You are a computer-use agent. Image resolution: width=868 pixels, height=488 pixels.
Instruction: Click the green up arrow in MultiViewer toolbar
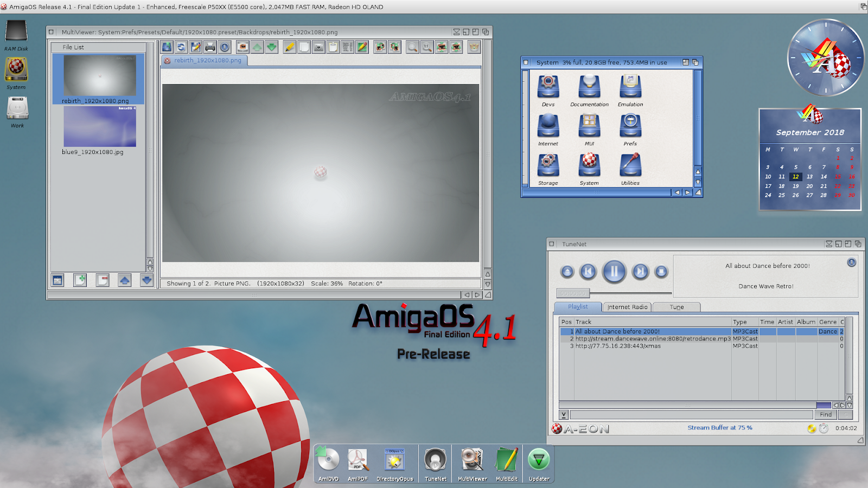tap(257, 47)
